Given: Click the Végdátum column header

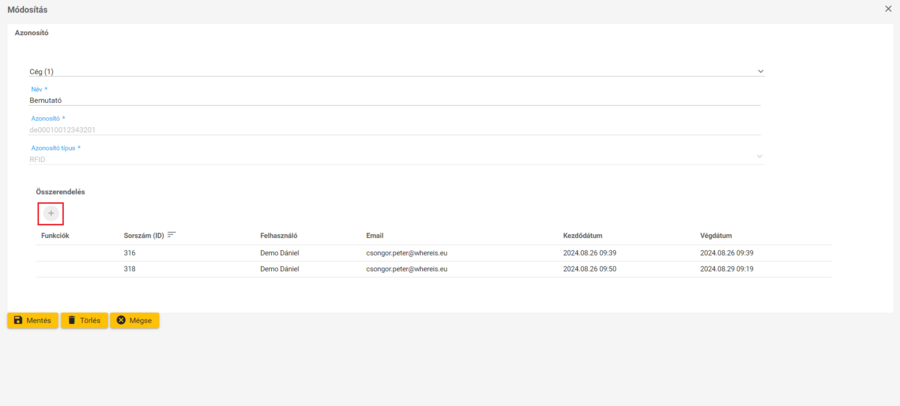Looking at the screenshot, I should tap(718, 235).
